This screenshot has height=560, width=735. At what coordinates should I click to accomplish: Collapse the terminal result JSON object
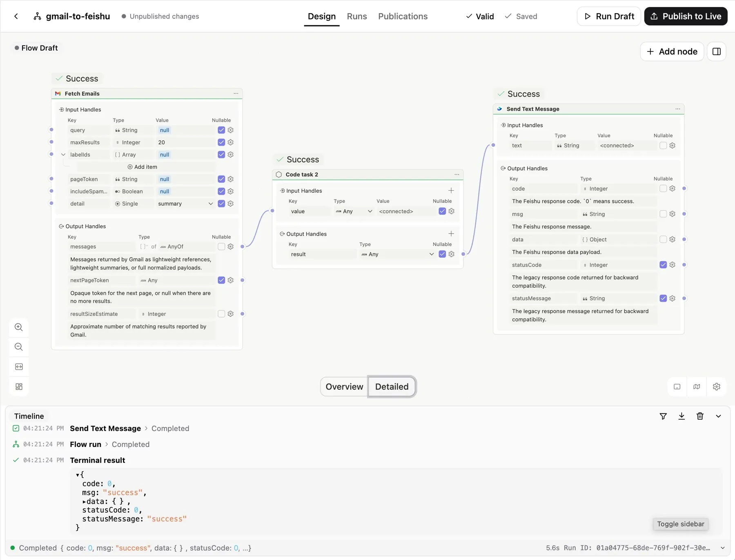pyautogui.click(x=78, y=475)
